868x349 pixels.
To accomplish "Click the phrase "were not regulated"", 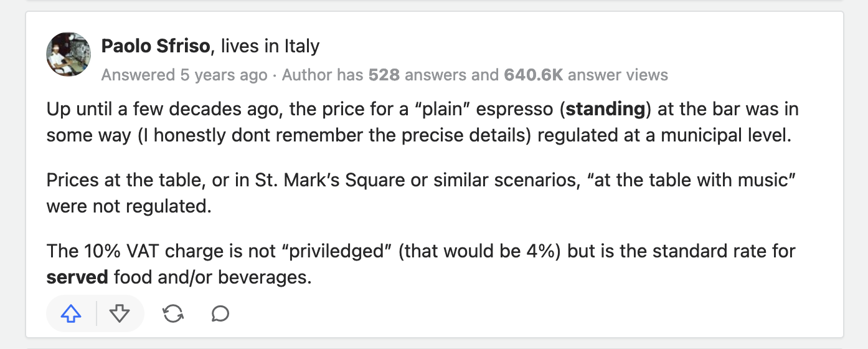I will [129, 206].
